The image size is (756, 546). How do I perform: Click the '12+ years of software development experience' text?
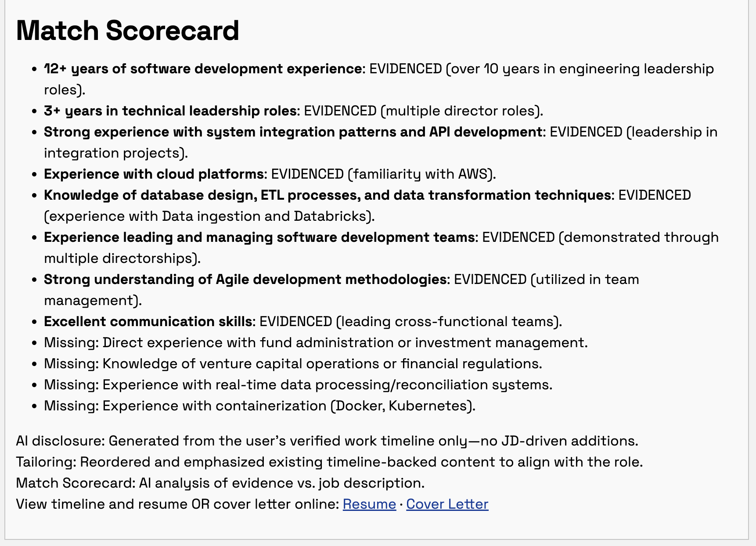pos(203,69)
